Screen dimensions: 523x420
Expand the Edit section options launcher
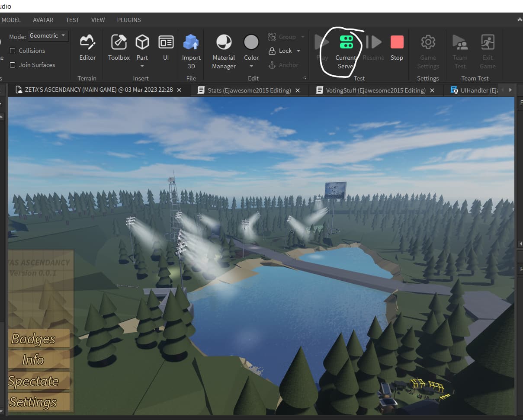(x=305, y=78)
